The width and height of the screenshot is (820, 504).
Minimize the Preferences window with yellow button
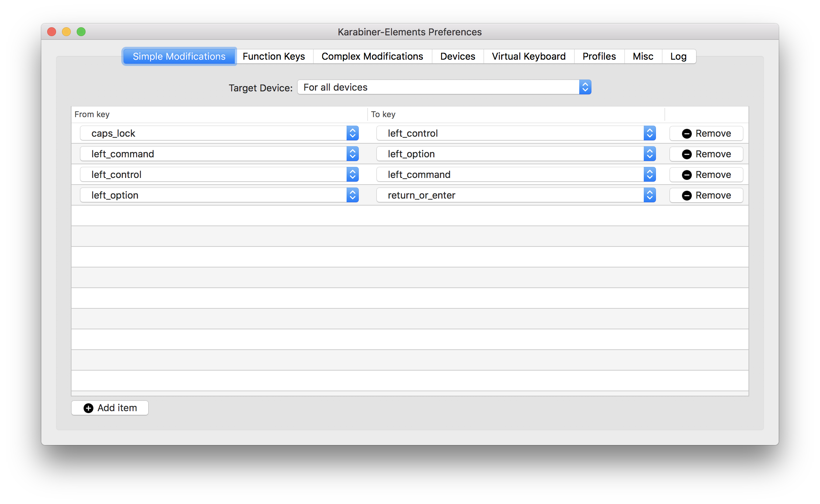point(66,32)
